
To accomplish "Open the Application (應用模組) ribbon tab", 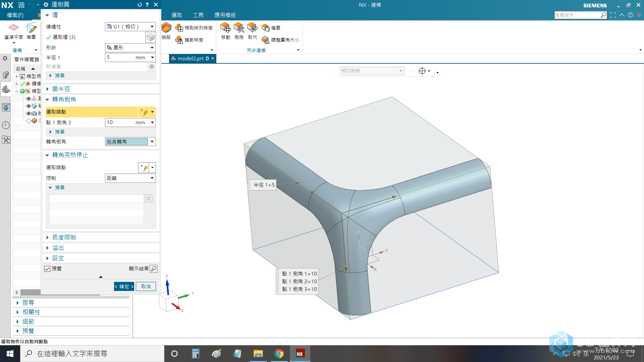I will click(x=225, y=15).
